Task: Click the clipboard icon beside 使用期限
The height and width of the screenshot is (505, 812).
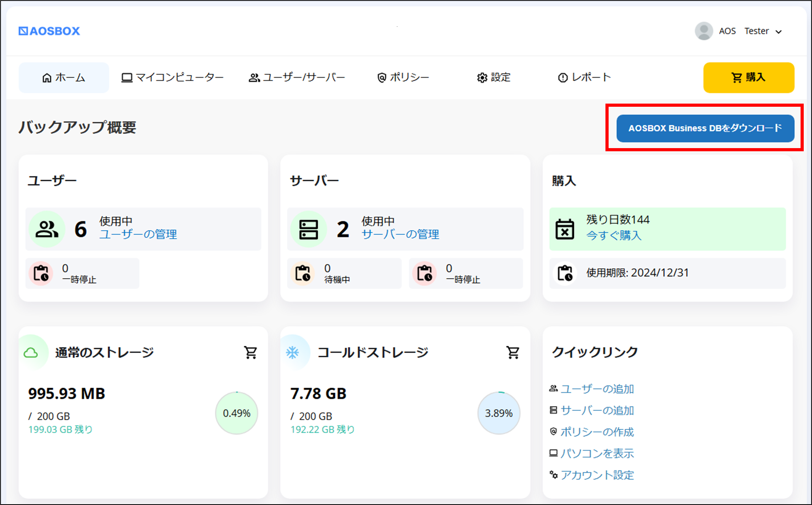Action: pyautogui.click(x=565, y=273)
